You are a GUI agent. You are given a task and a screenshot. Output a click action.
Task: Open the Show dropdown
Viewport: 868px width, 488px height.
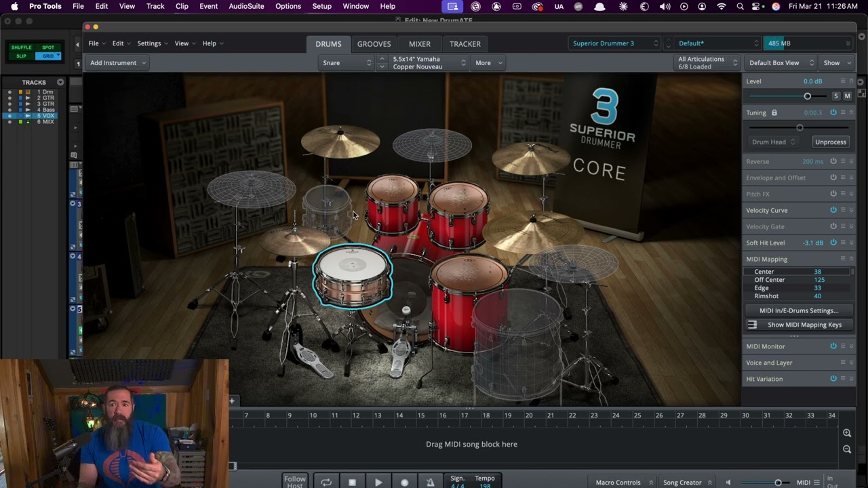837,62
